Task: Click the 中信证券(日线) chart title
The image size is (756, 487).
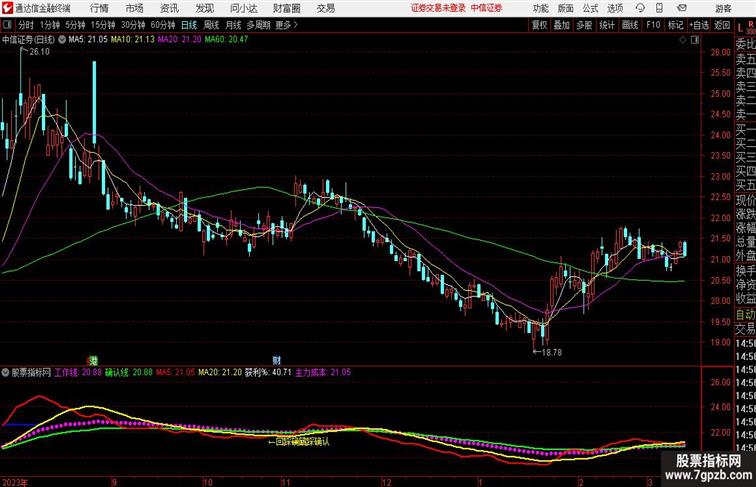Action: 28,40
